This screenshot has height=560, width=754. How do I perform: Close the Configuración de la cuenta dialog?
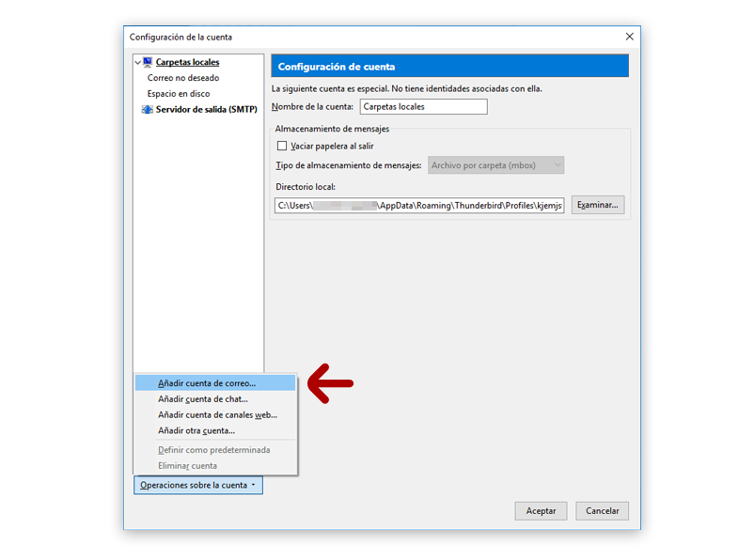pyautogui.click(x=630, y=37)
